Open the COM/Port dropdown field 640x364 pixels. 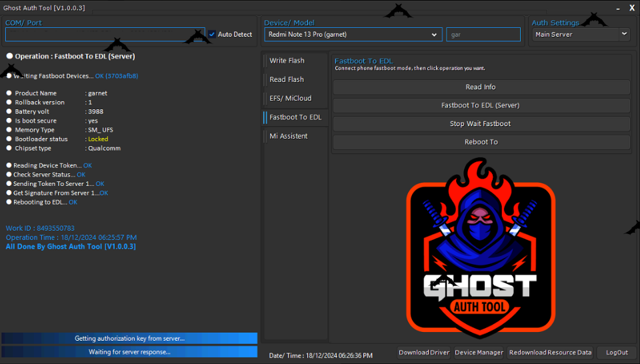[x=105, y=35]
